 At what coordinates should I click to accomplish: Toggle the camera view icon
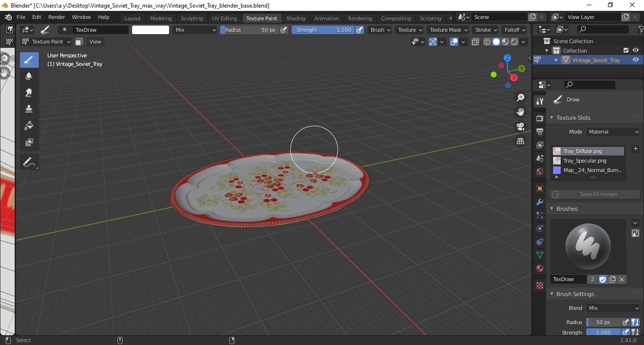pyautogui.click(x=520, y=127)
